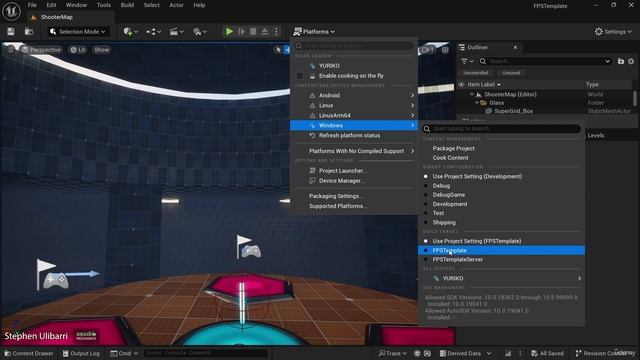Open the Build menu

tap(127, 5)
